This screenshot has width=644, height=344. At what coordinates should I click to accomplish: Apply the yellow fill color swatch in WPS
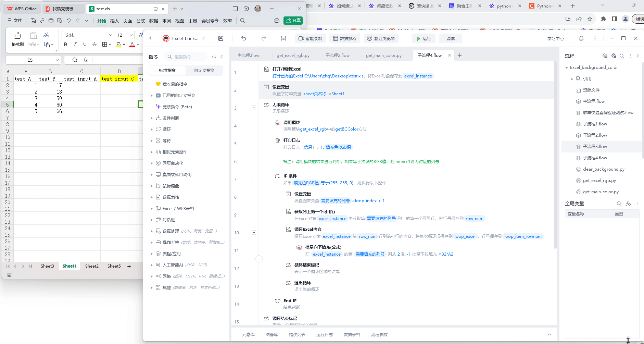(x=118, y=45)
